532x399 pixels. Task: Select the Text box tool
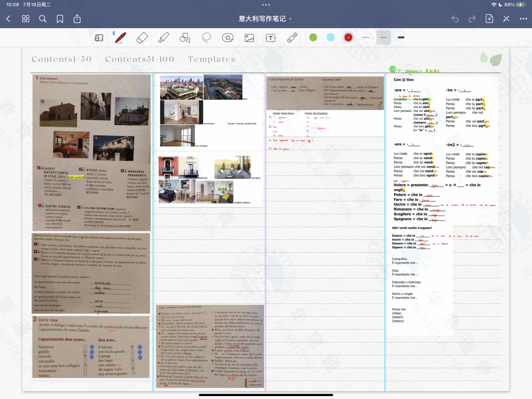click(271, 37)
